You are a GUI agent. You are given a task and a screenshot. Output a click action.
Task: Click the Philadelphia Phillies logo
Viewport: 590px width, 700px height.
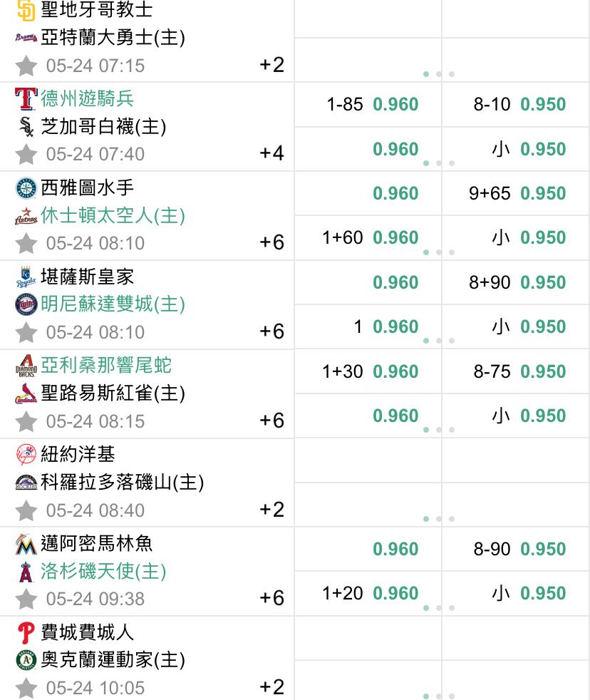pos(26,632)
